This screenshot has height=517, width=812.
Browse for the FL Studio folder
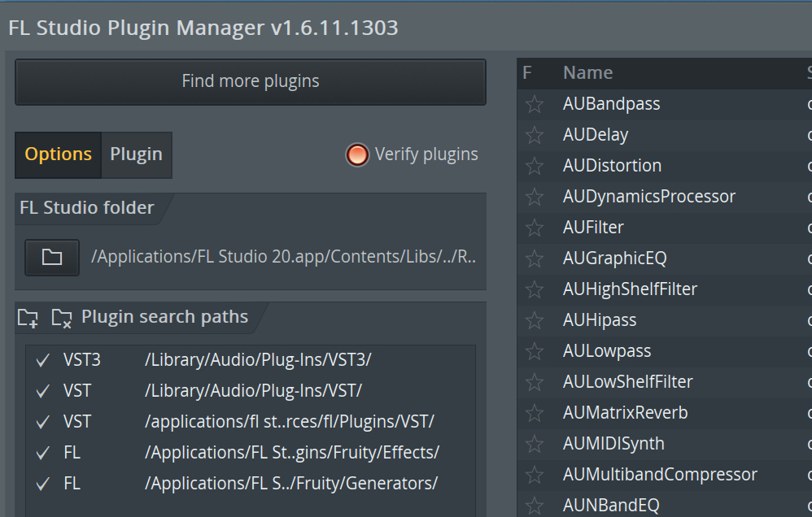52,257
